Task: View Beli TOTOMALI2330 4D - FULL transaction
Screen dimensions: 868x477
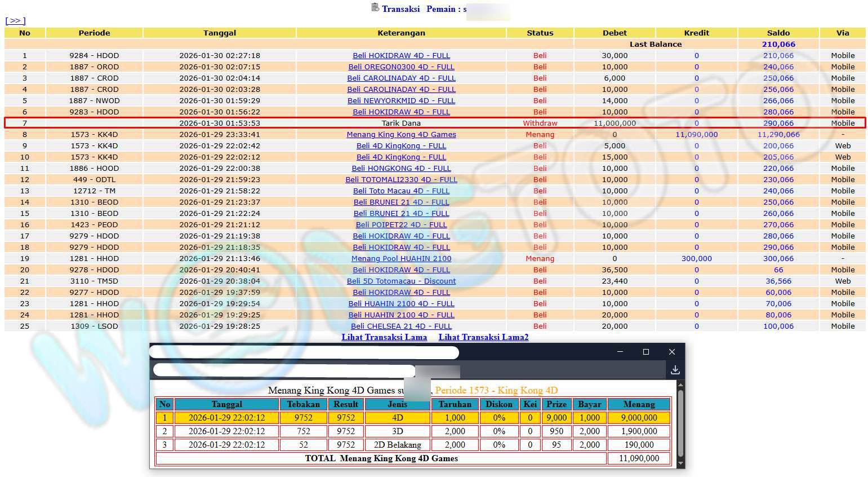Action: pos(401,180)
